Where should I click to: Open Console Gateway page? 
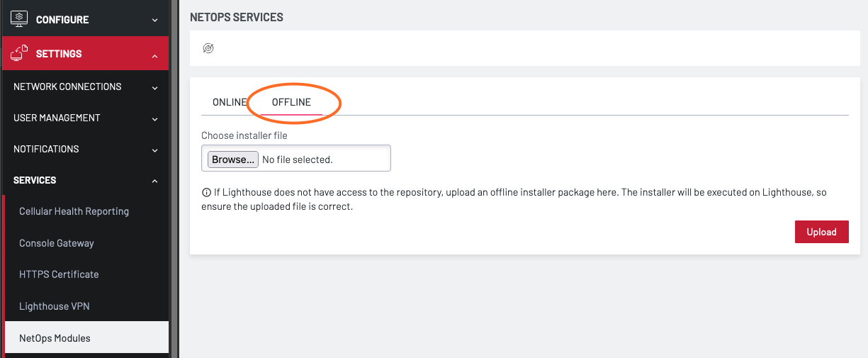(86, 243)
